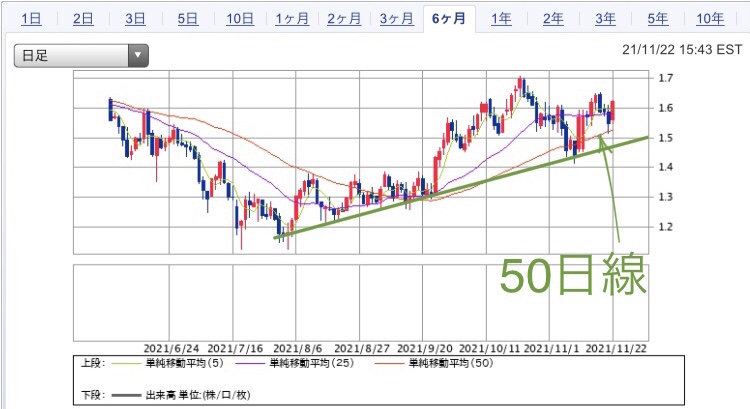Click the 1.5 price axis label
This screenshot has height=409, width=750.
(x=665, y=138)
